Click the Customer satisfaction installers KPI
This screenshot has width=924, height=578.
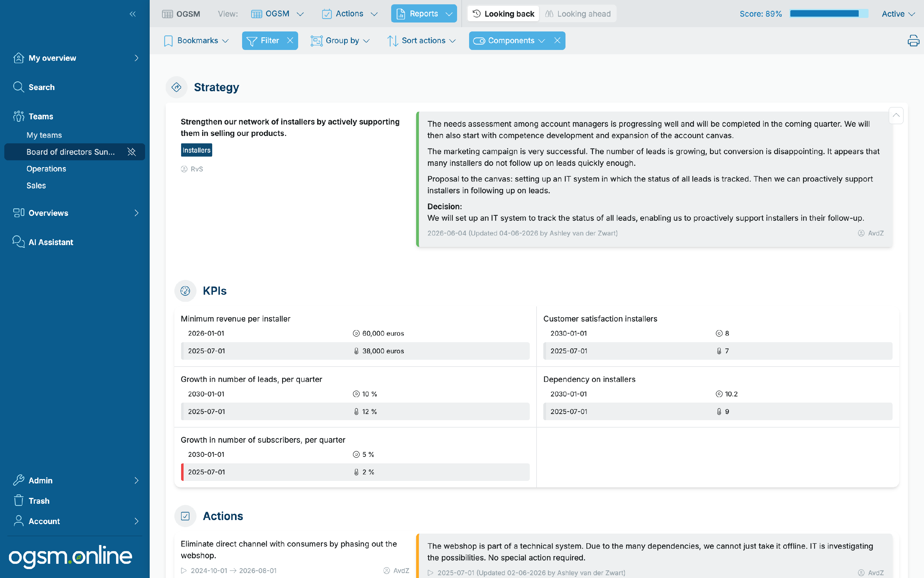(600, 319)
